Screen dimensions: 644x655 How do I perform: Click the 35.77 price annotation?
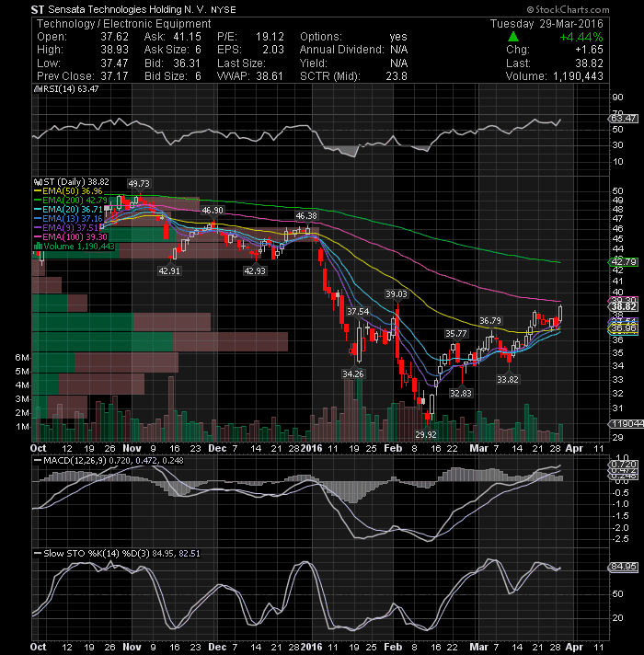coord(455,334)
